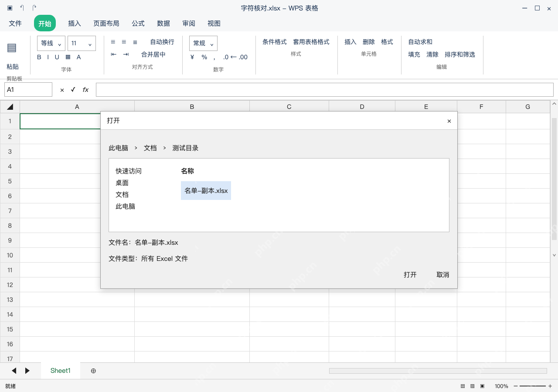Open 条件格式 conditional formatting menu
The image size is (558, 392).
(275, 42)
